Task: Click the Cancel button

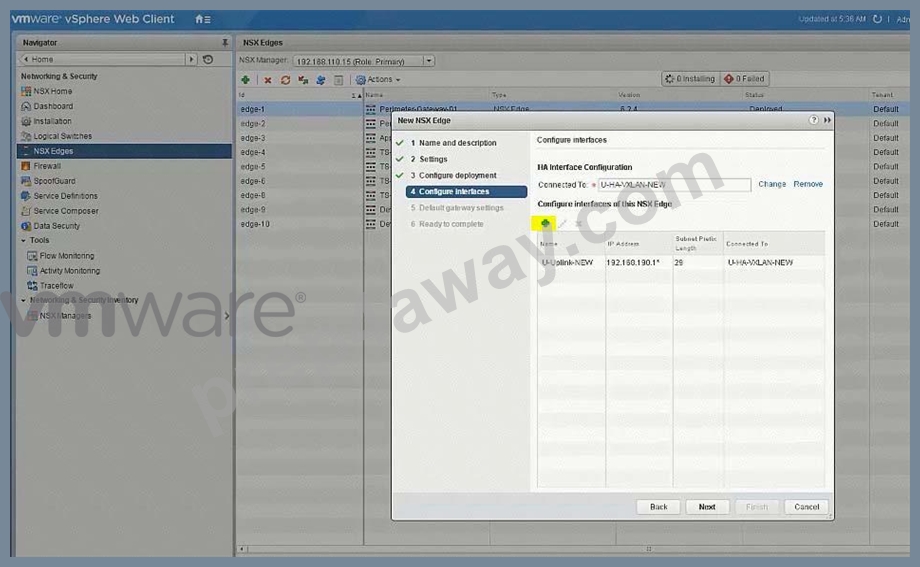Action: point(806,507)
